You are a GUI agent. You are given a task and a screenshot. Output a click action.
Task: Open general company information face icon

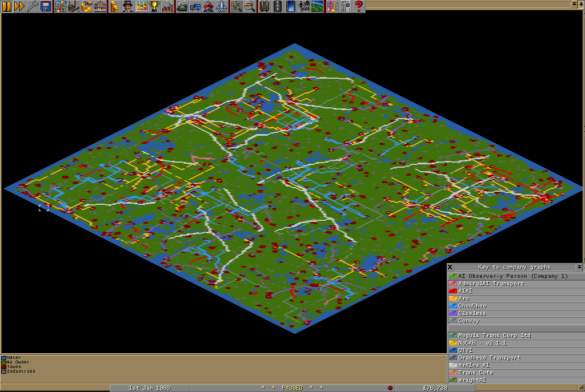[128, 6]
